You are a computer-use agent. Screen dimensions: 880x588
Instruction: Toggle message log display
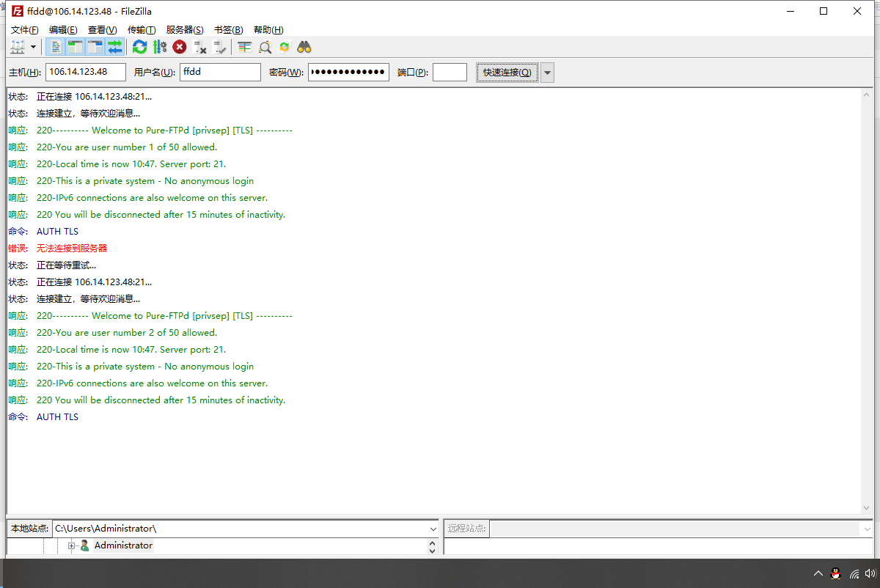click(56, 47)
